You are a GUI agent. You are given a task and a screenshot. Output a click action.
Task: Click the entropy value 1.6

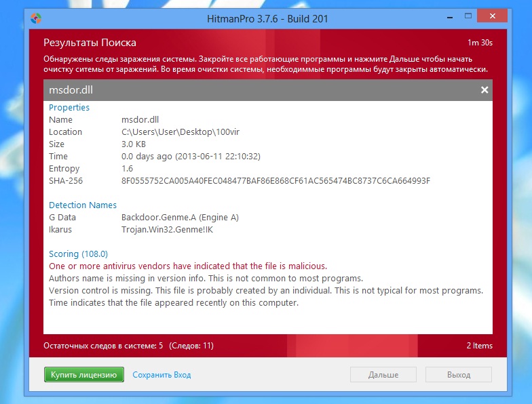pyautogui.click(x=128, y=168)
